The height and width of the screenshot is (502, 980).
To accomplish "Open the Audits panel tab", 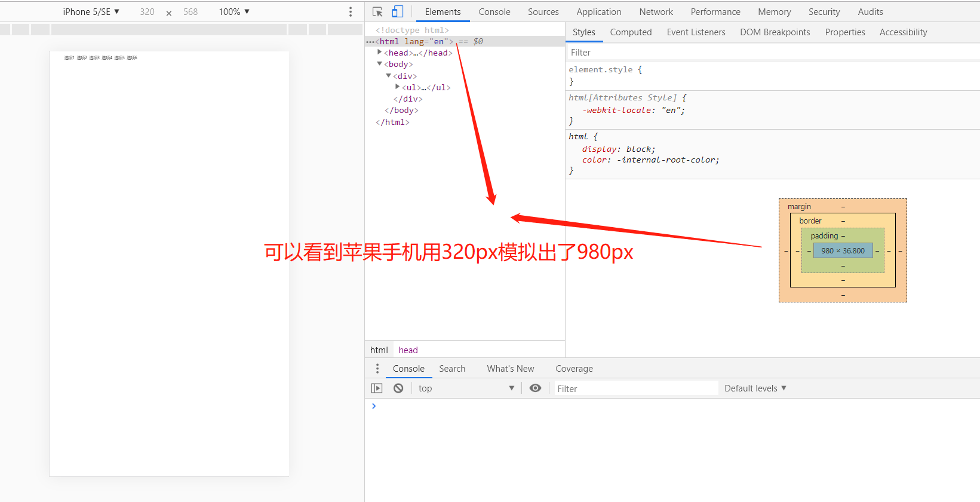I will click(871, 12).
